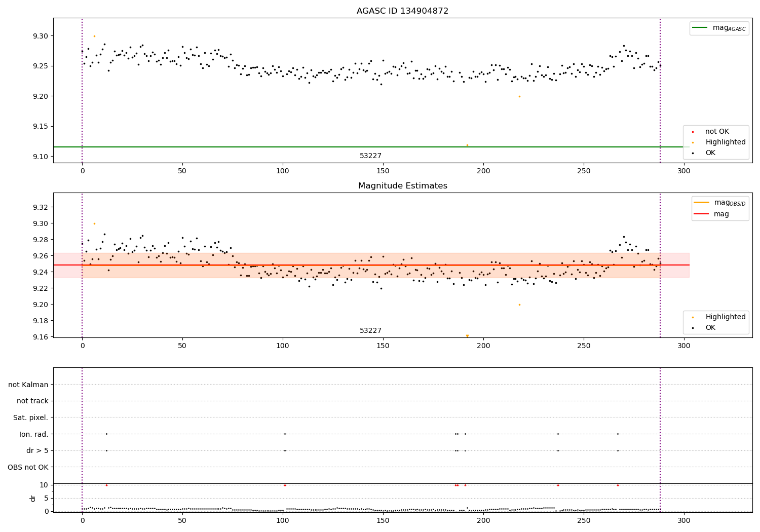Click the AGASC ID 134904872 plot title
The width and height of the screenshot is (760, 532).
[402, 11]
